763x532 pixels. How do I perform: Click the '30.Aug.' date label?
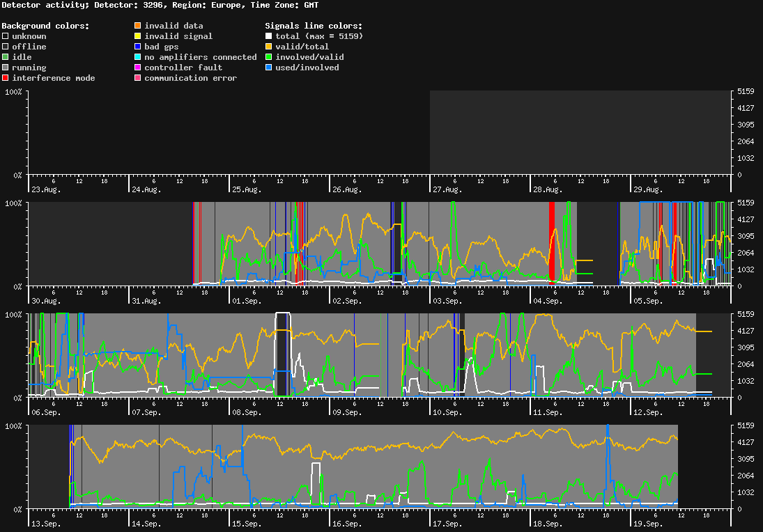point(46,301)
